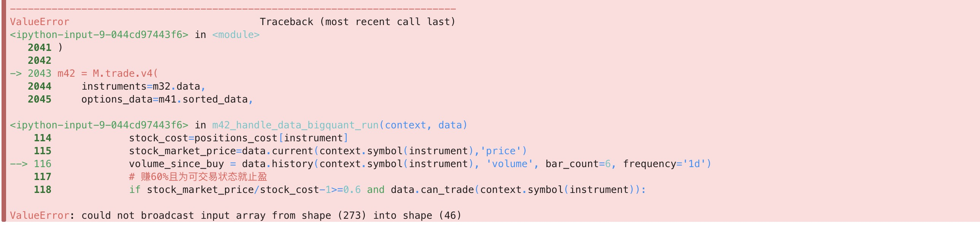Click the instruments=m32.data argument
The height and width of the screenshot is (237, 980).
tap(141, 87)
